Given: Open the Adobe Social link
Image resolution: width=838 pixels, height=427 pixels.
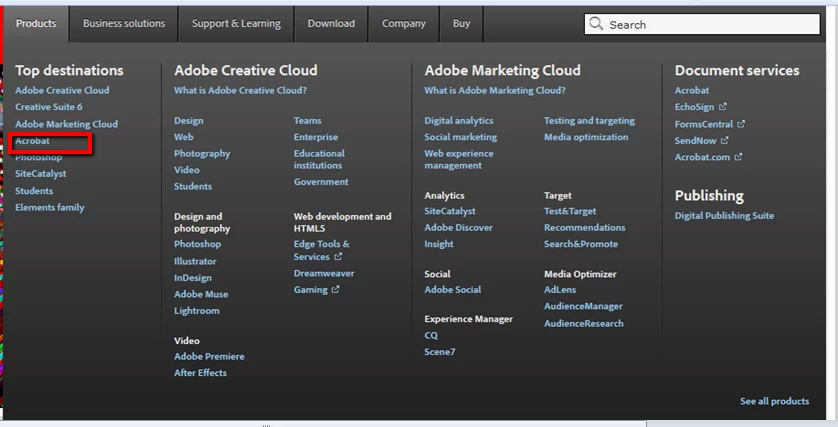Looking at the screenshot, I should coord(453,290).
